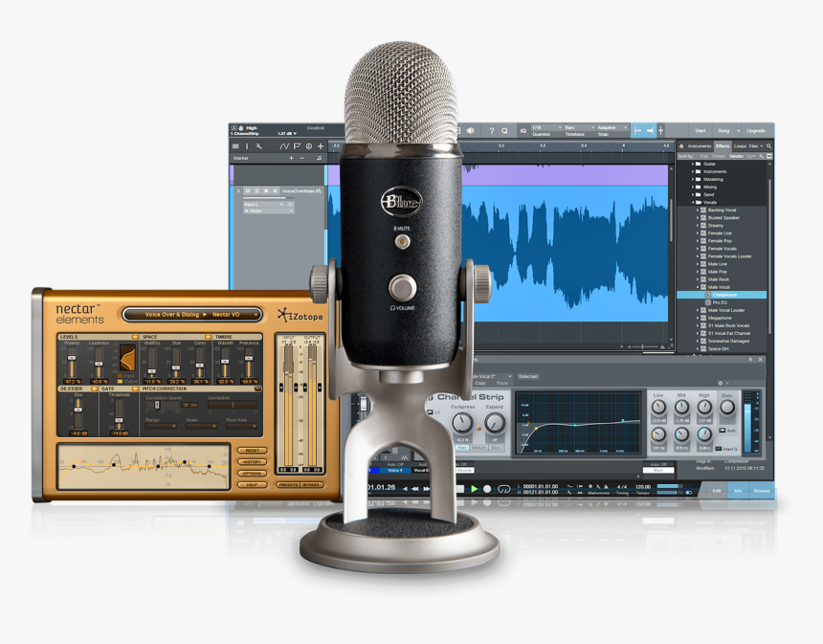The width and height of the screenshot is (823, 644).
Task: Open the Root Note dropdown in Nectar
Action: click(x=241, y=426)
